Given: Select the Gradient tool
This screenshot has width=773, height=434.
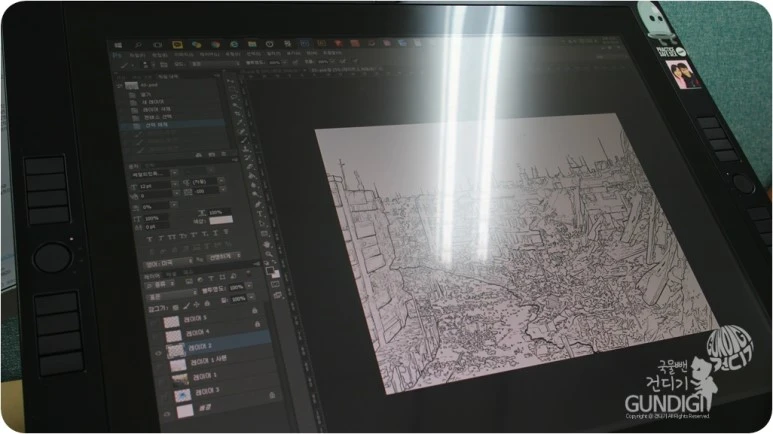Looking at the screenshot, I should (251, 176).
